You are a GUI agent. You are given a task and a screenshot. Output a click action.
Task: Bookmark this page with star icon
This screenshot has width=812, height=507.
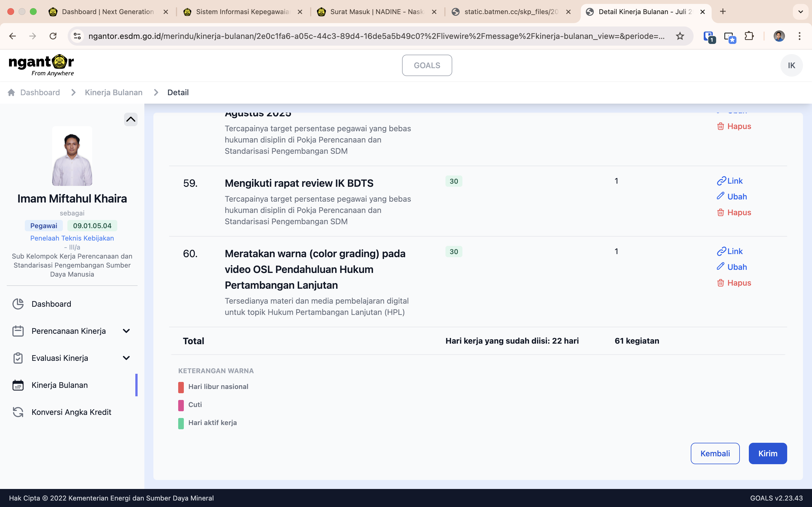coord(680,36)
